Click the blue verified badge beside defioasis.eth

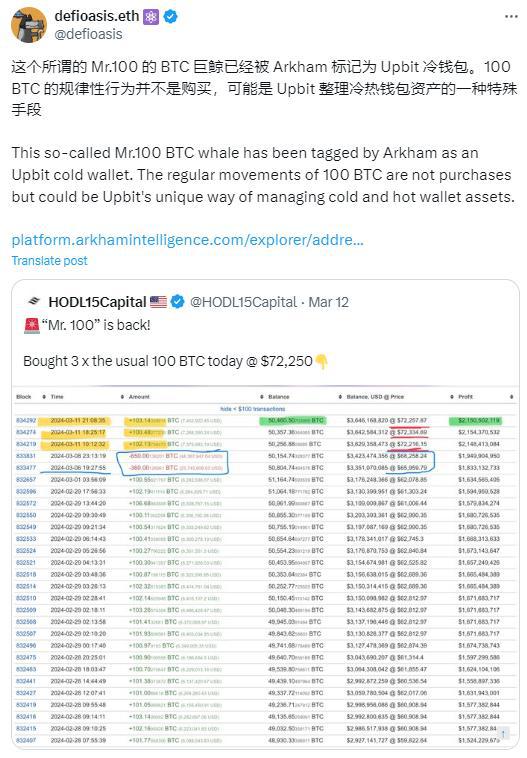click(170, 16)
